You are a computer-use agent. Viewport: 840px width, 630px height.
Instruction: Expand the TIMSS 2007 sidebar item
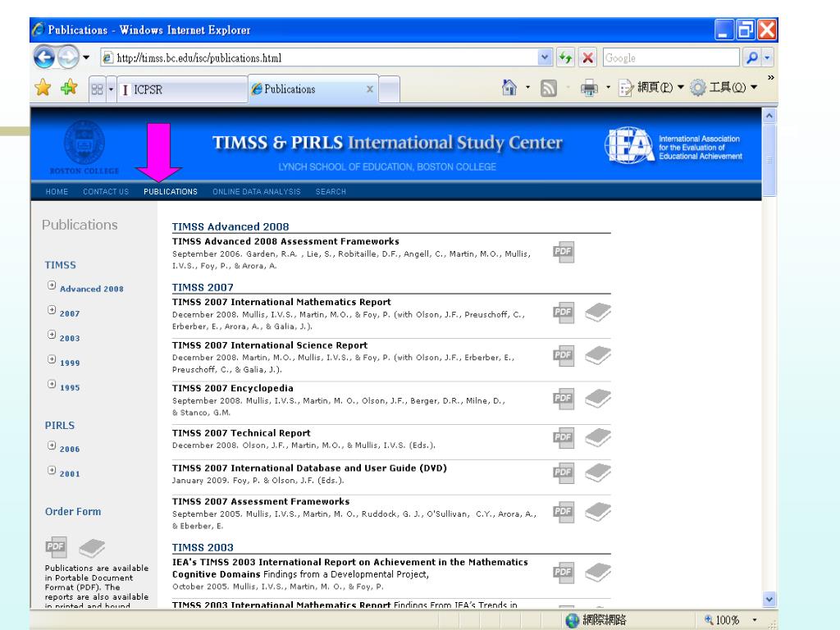tap(52, 310)
